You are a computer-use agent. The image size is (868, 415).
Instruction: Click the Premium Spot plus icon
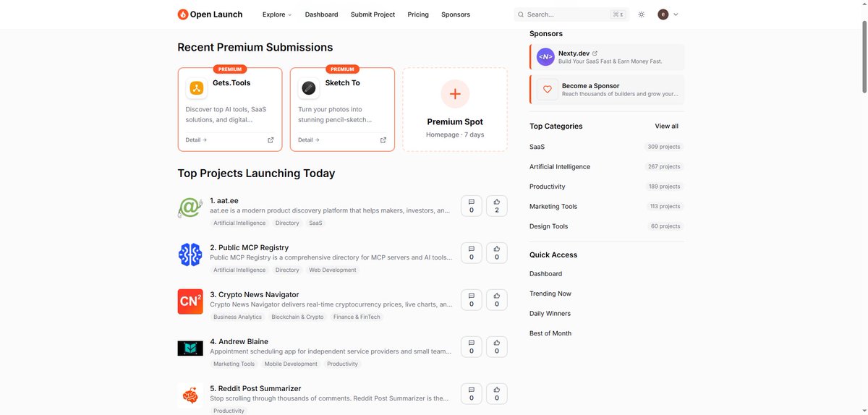[x=455, y=94]
